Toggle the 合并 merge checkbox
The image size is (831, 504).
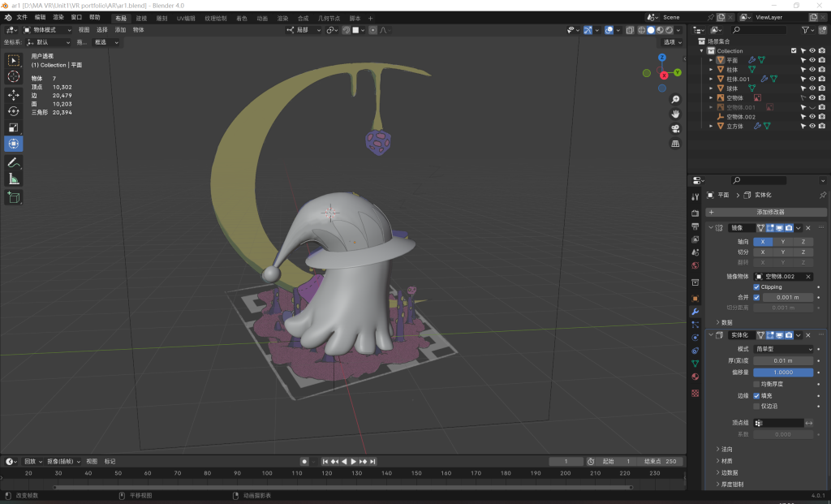pos(756,297)
